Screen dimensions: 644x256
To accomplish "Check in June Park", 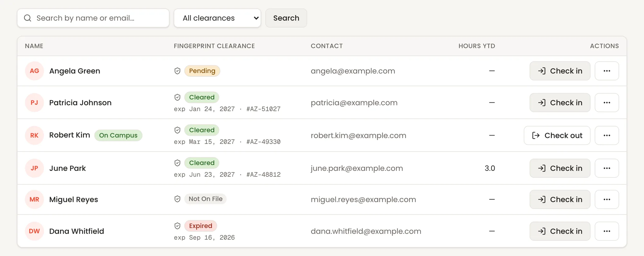I will (x=560, y=168).
